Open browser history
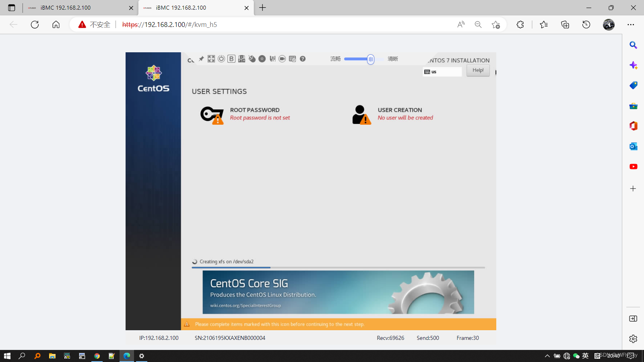Screen dimensions: 644x362 [586, 25]
